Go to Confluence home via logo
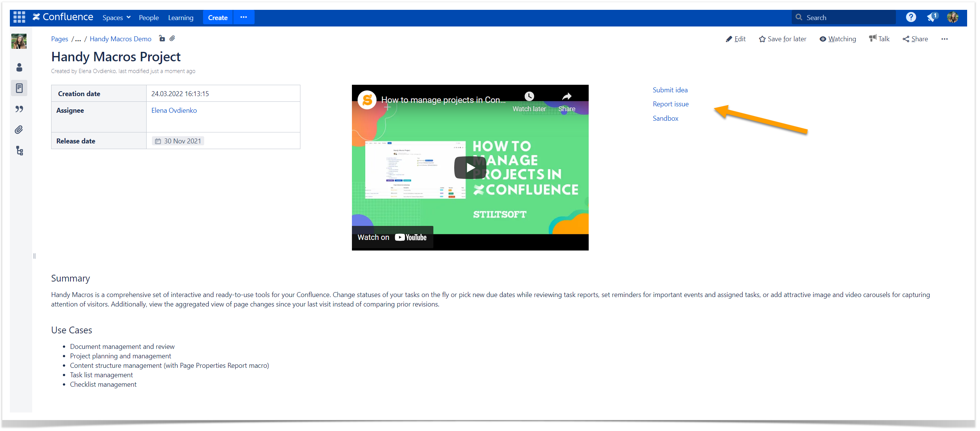The image size is (980, 431). pyautogui.click(x=63, y=17)
